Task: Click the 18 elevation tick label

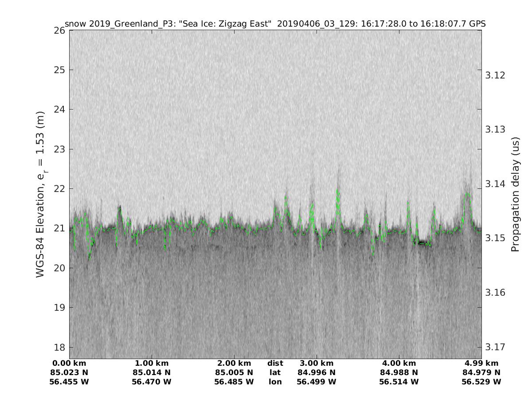Action: tap(59, 347)
